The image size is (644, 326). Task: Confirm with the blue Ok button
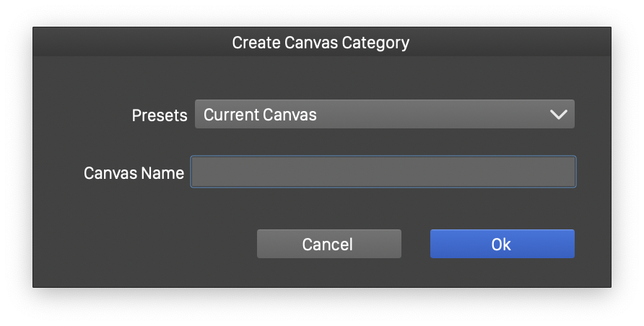[502, 244]
